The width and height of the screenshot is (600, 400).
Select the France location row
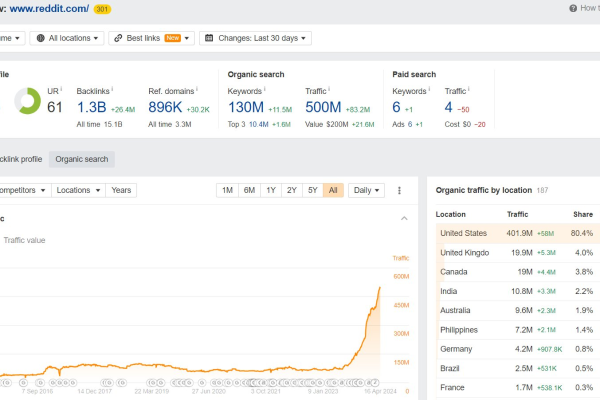point(518,388)
